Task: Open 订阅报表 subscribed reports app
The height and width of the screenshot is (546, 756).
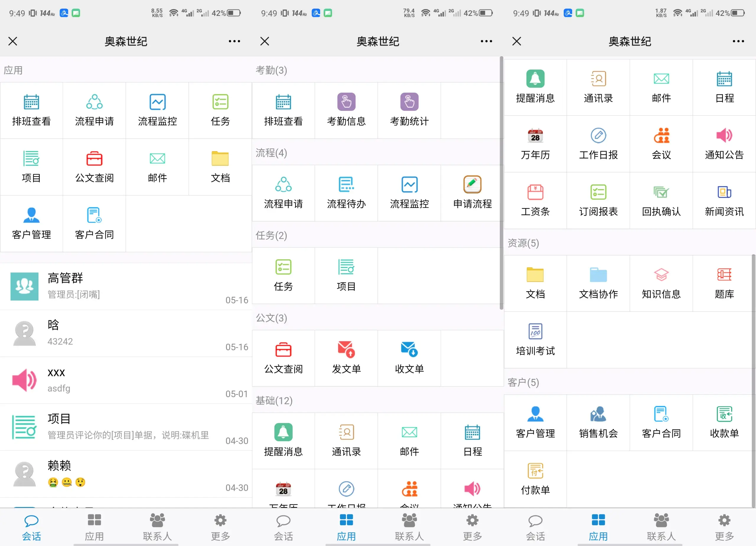Action: [x=598, y=201]
